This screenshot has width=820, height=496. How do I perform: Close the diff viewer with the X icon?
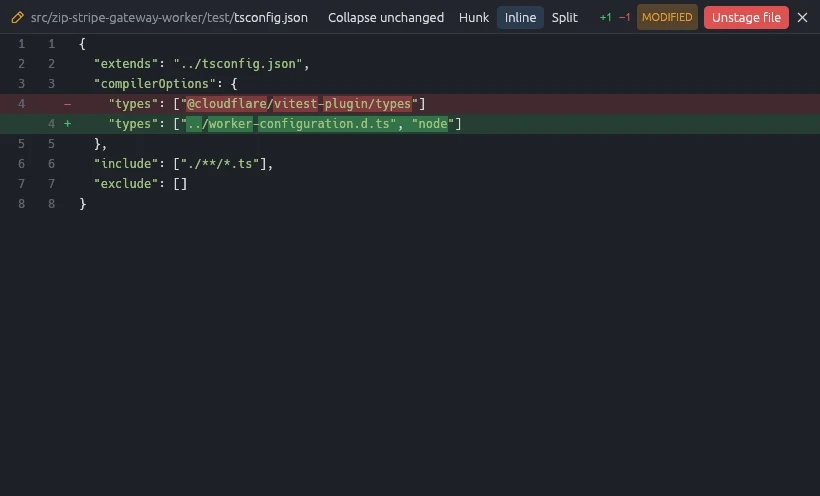click(802, 17)
